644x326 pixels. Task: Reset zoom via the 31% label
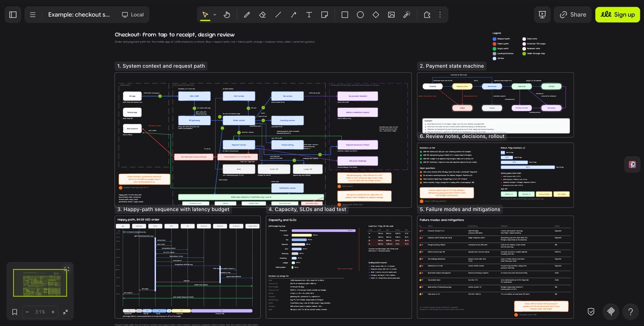click(x=40, y=312)
